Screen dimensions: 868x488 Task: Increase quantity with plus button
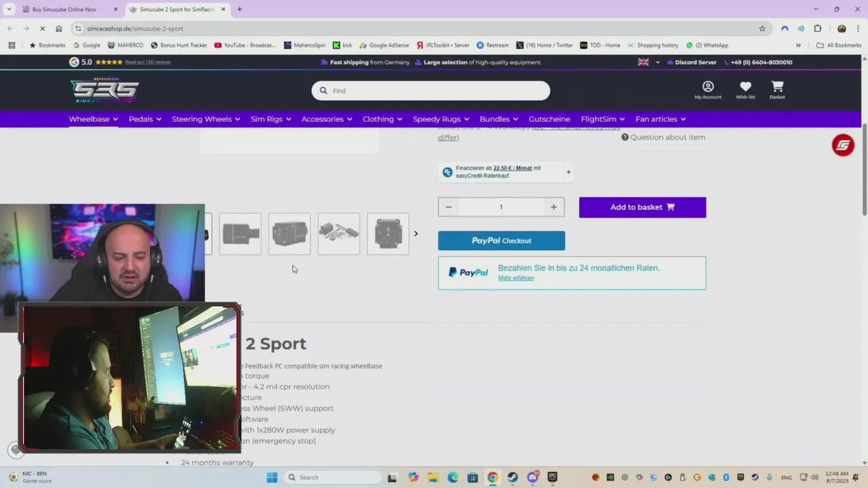pyautogui.click(x=553, y=207)
